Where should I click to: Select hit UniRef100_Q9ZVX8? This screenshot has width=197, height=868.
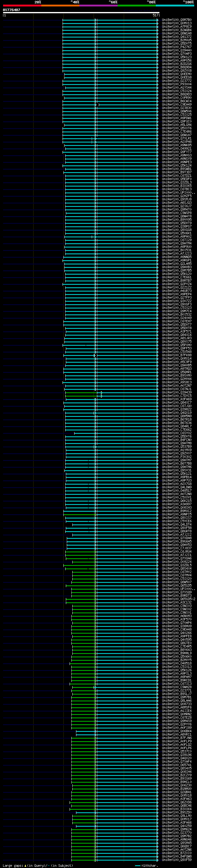pyautogui.click(x=177, y=71)
